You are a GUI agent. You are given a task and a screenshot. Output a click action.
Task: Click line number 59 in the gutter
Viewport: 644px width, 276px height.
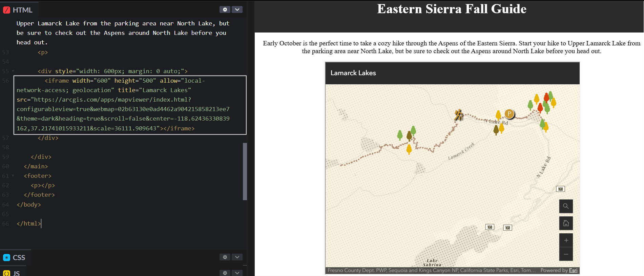[x=6, y=157]
